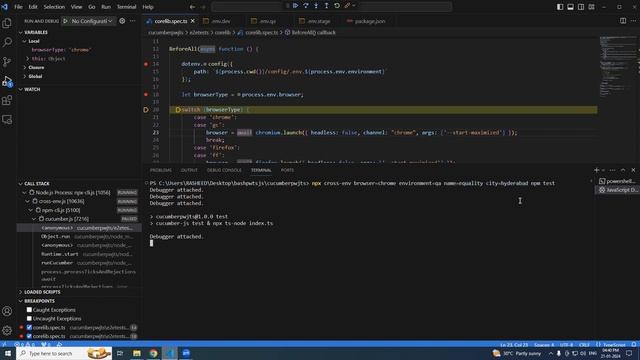Open the Explorer view in activity bar
Image resolution: width=640 pixels, height=360 pixels.
click(7, 23)
